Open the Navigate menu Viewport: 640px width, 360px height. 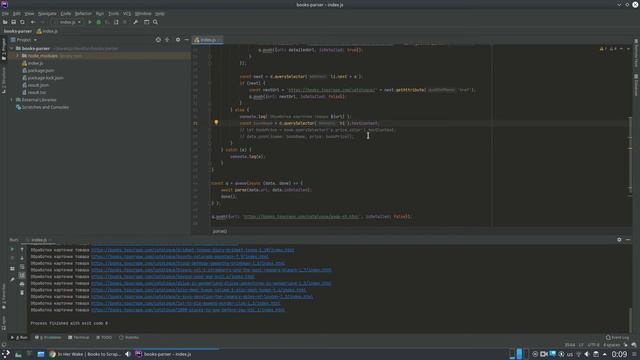(47, 13)
